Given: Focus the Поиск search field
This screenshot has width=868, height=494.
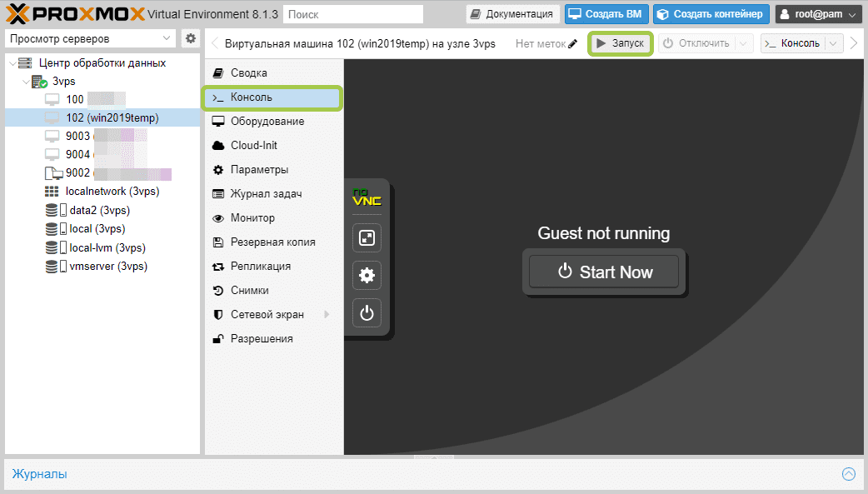Looking at the screenshot, I should [353, 14].
